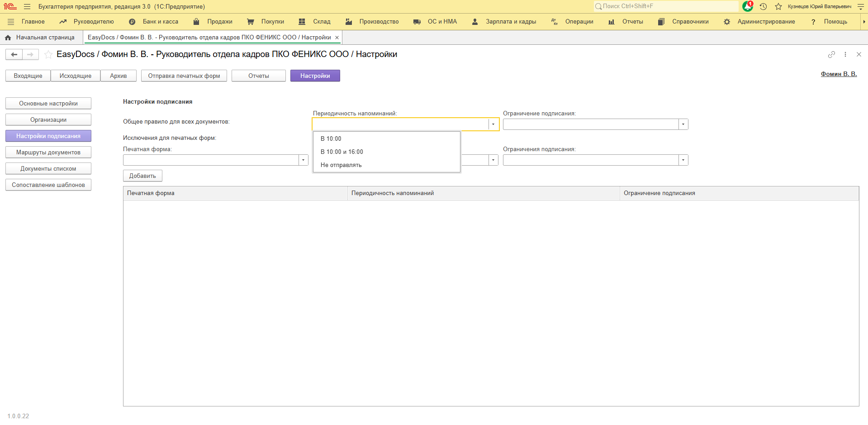The width and height of the screenshot is (868, 425).
Task: Open the history clock icon
Action: 763,6
